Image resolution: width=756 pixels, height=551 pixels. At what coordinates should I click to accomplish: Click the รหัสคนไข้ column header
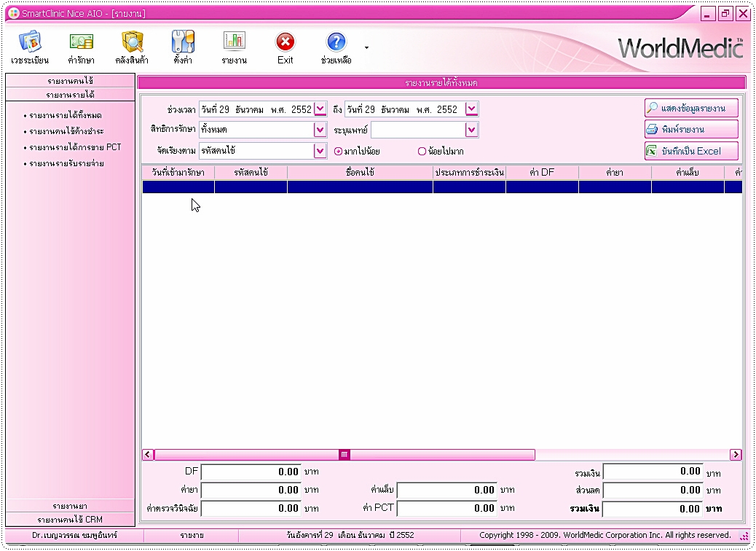click(x=251, y=172)
